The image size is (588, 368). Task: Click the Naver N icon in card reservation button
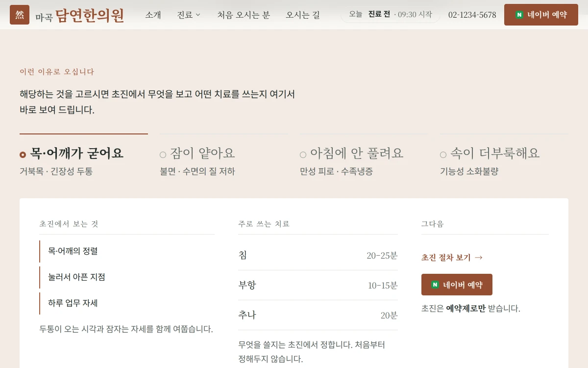[x=435, y=285]
